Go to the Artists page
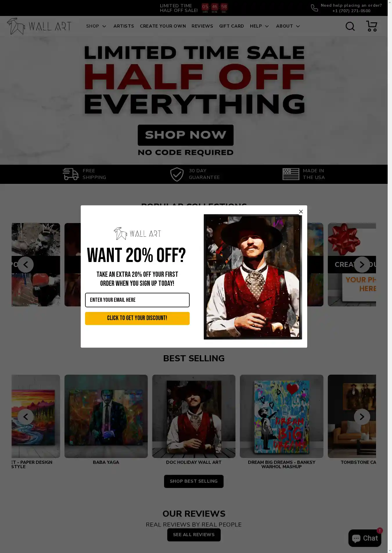The image size is (392, 553). point(124,26)
